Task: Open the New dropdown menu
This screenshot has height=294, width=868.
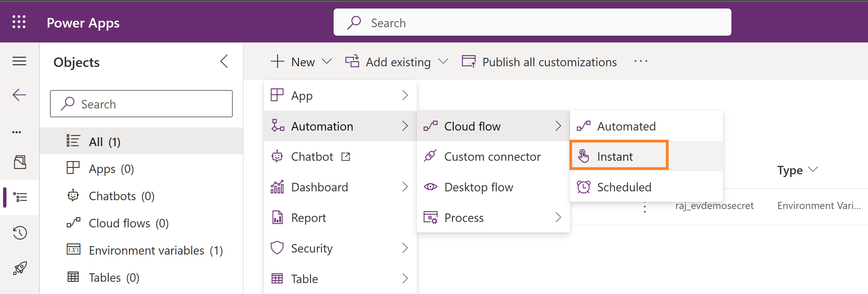Action: [301, 62]
